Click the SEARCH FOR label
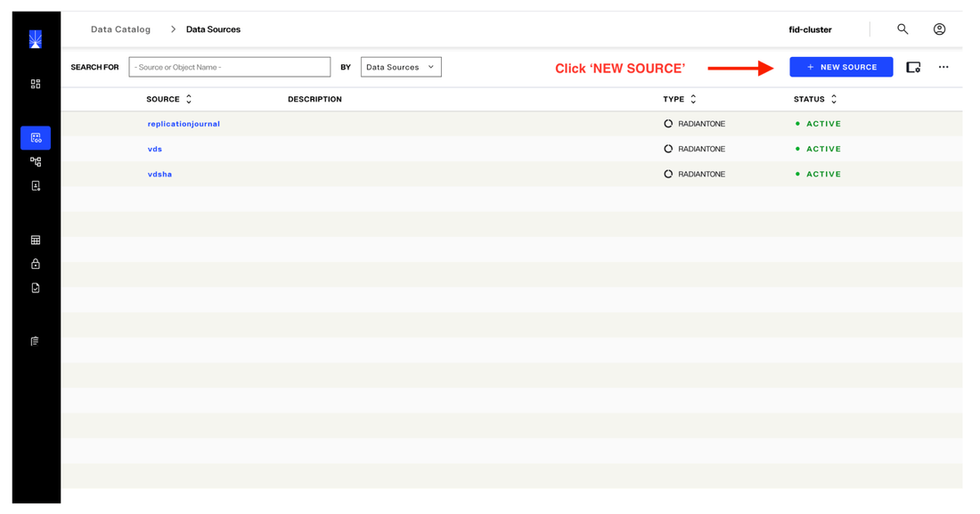 [x=94, y=67]
